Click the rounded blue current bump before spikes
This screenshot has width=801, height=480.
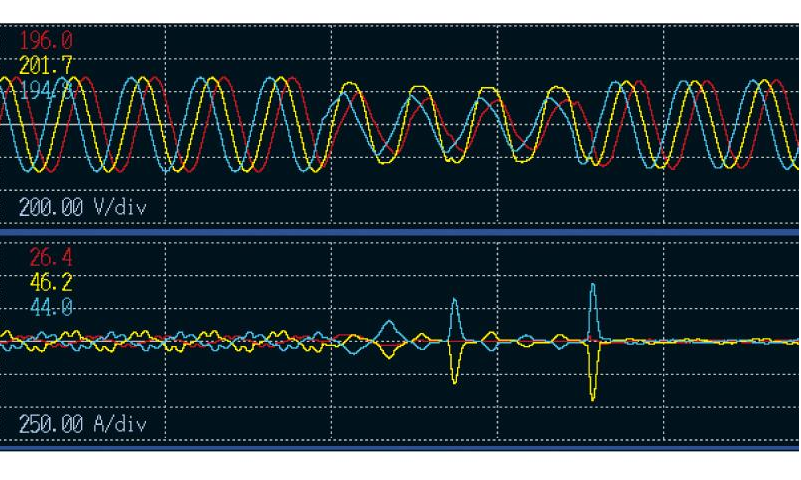tap(389, 323)
